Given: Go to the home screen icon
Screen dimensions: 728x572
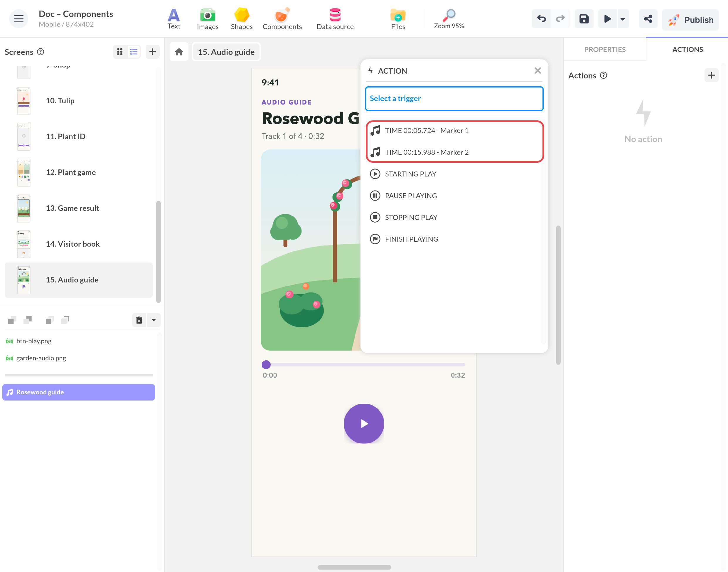Looking at the screenshot, I should (179, 52).
